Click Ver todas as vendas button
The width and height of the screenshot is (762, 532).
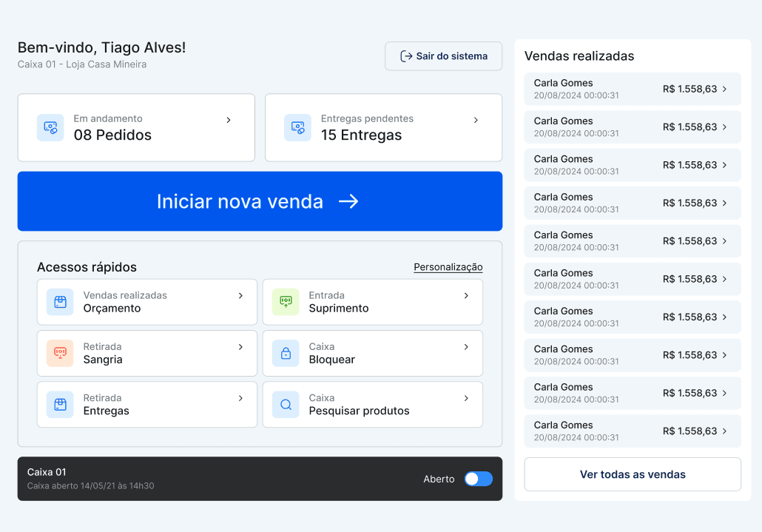click(x=633, y=474)
